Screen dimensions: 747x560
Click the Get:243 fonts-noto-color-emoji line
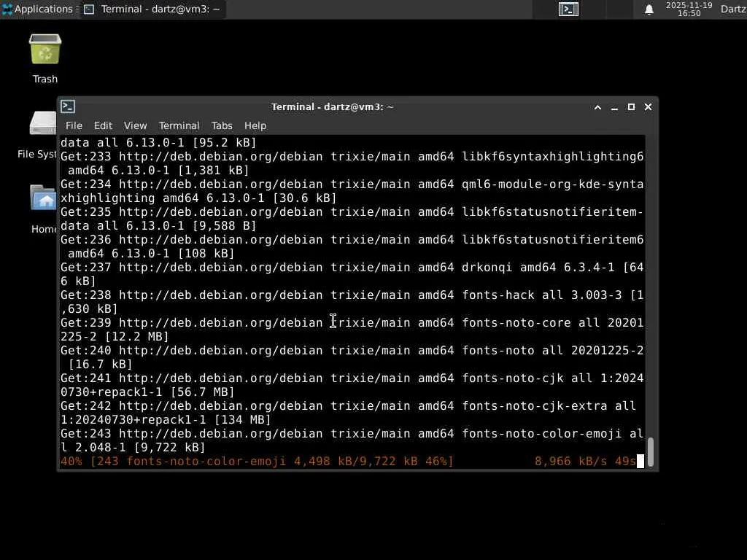coord(352,440)
